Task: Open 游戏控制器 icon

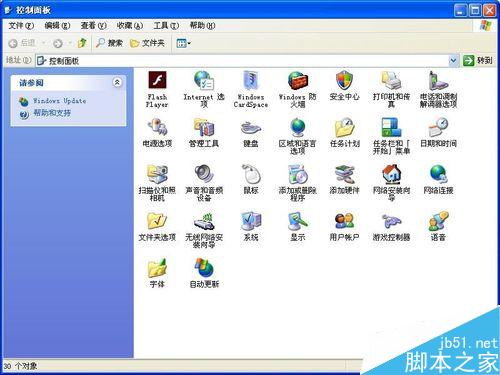Action: pyautogui.click(x=391, y=221)
